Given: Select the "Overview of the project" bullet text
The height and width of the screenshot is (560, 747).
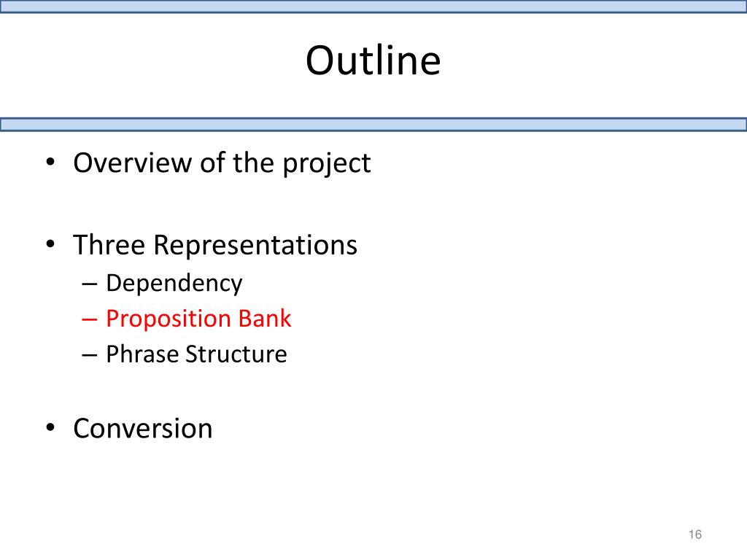Looking at the screenshot, I should pos(222,163).
